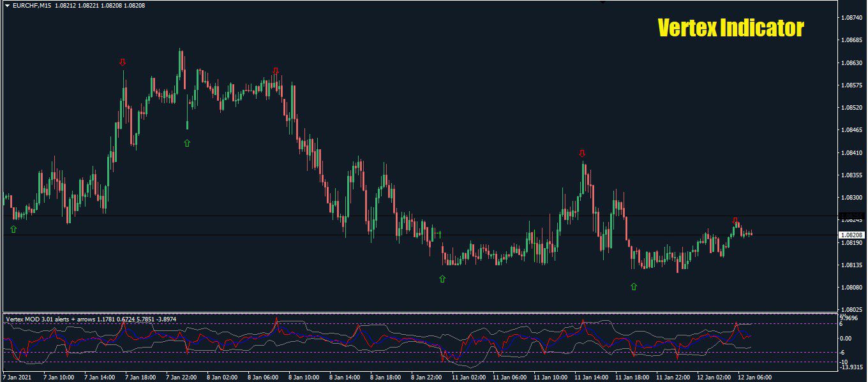Click the 1.08740 level on price scale
Image resolution: width=868 pixels, height=382 pixels.
pos(852,18)
